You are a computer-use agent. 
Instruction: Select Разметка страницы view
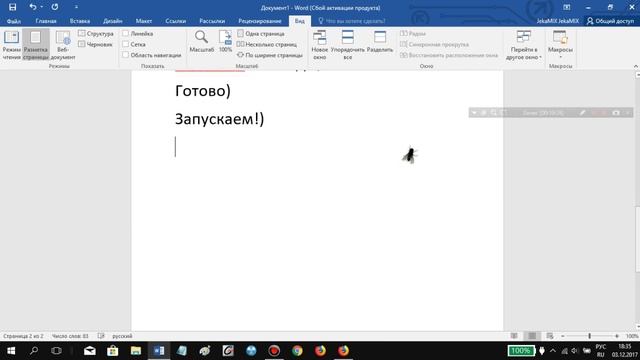point(36,45)
